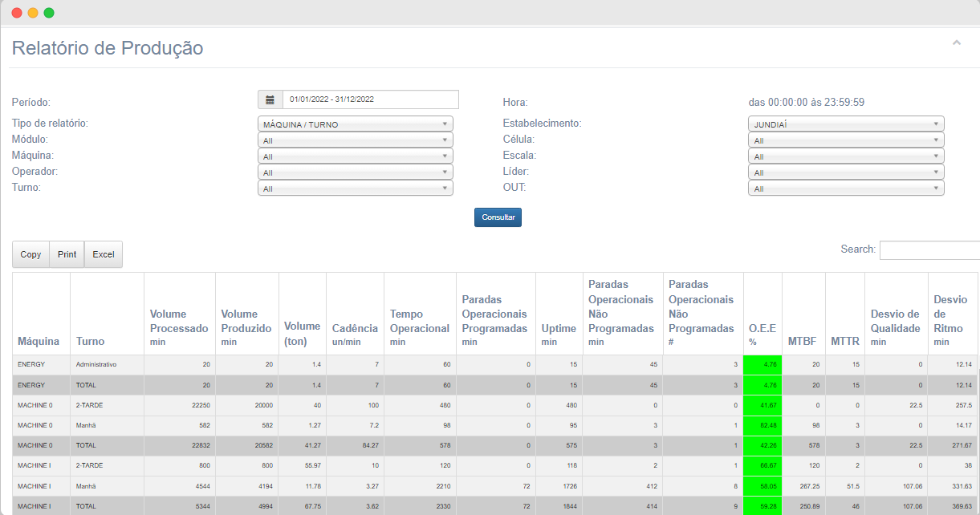Expand the Célula dropdown

845,140
